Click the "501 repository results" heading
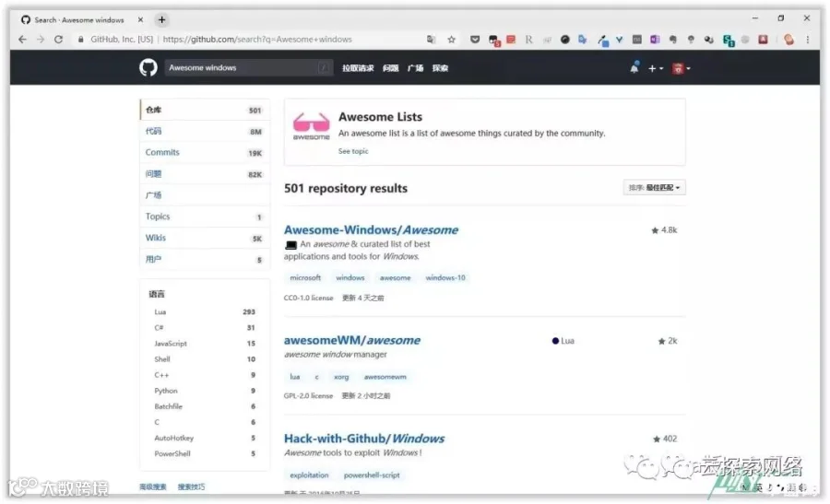Screen dimensions: 830x504 click(x=346, y=188)
